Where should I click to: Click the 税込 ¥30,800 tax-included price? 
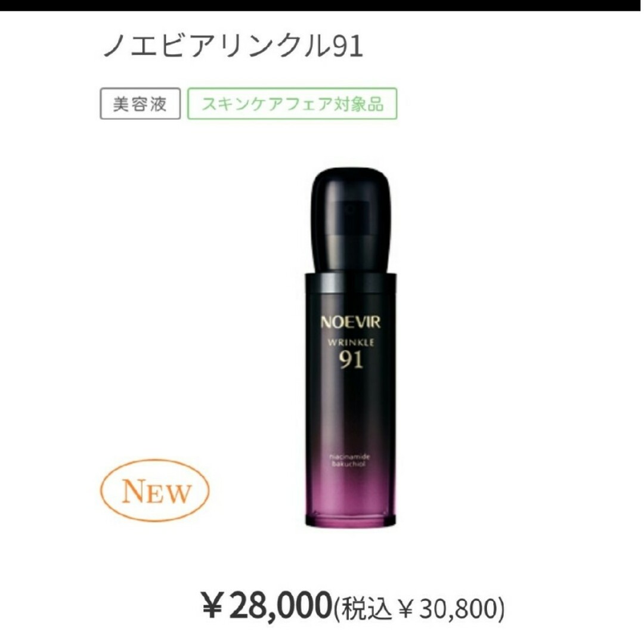point(418,608)
